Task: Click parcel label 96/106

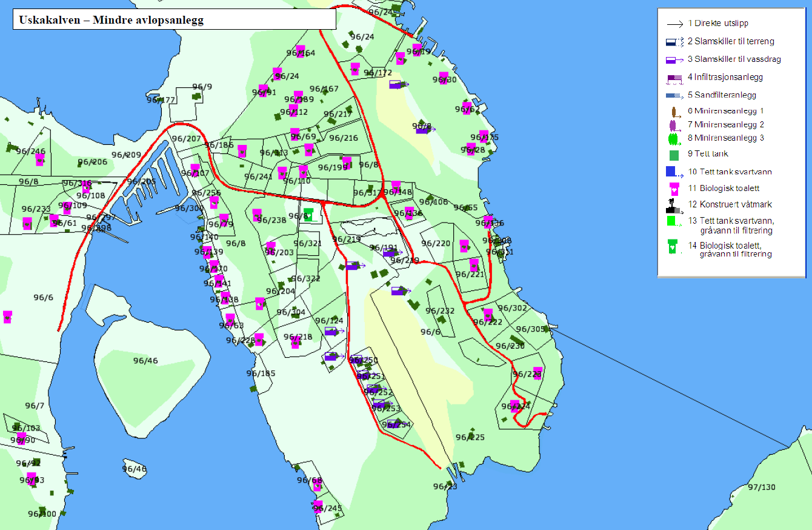Action: [434, 203]
